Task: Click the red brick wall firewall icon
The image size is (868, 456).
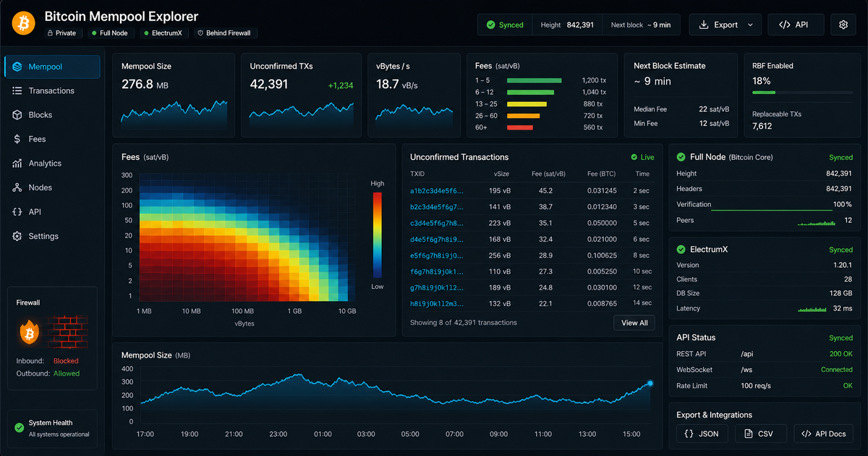Action: tap(67, 332)
